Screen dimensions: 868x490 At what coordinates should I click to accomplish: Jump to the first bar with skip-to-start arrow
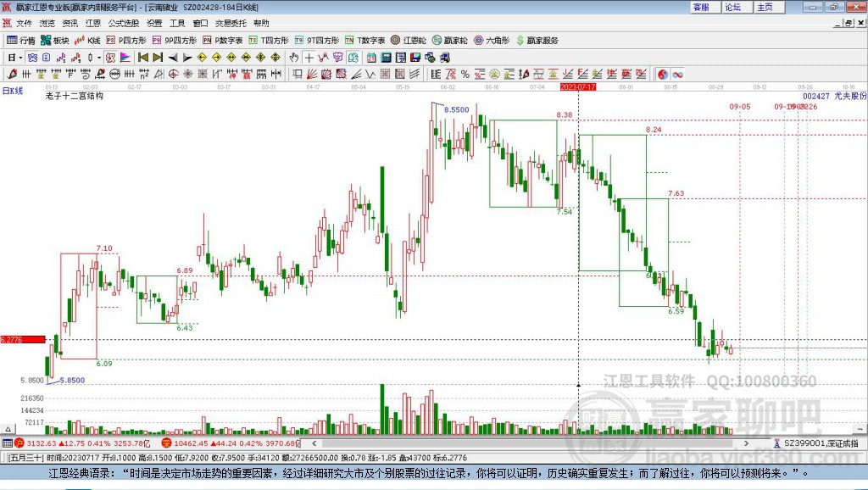coord(142,58)
